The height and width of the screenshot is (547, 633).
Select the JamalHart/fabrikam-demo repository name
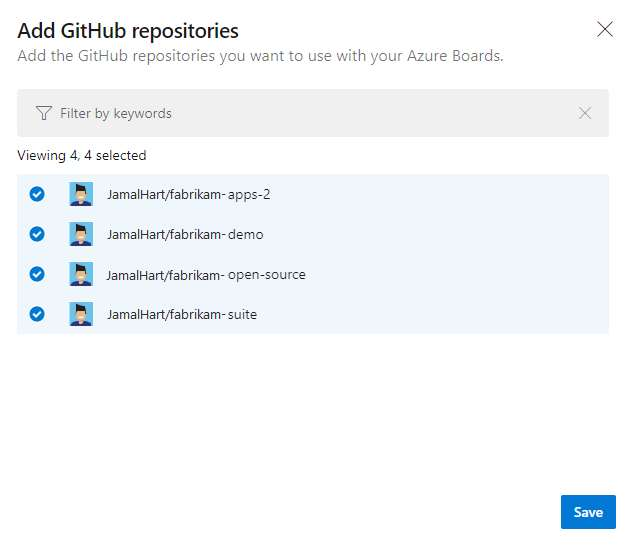coord(185,234)
